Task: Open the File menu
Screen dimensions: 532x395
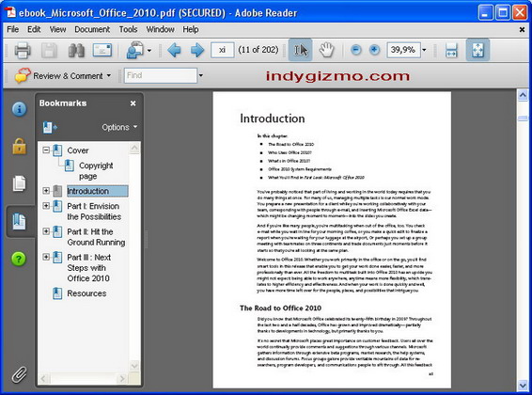Action: coord(13,29)
